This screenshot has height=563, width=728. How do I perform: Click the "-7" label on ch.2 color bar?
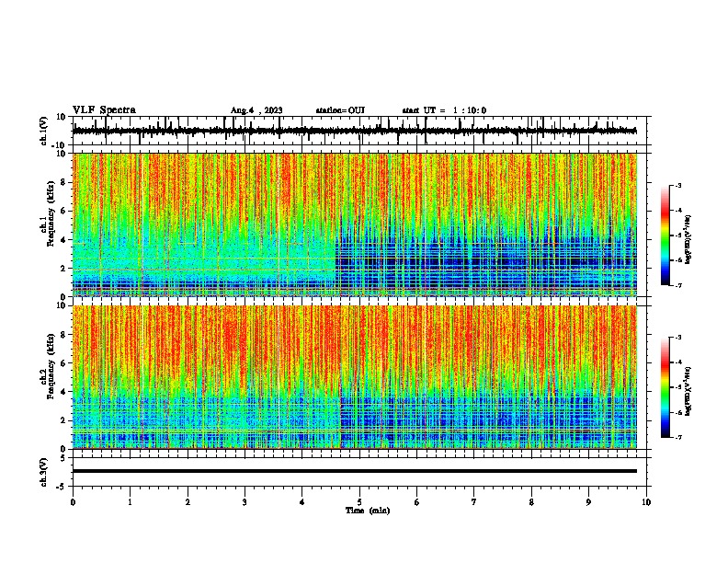point(678,438)
